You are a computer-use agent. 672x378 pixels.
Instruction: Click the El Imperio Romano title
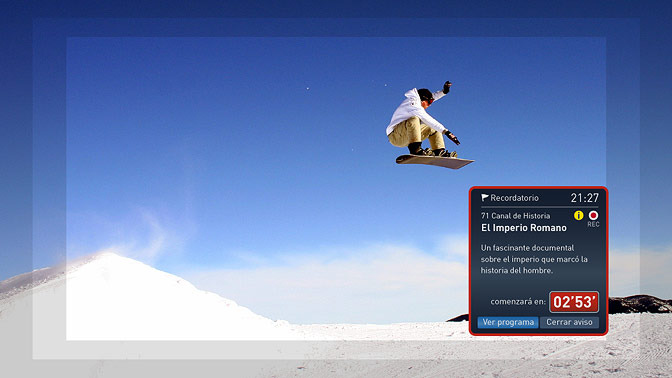pyautogui.click(x=524, y=228)
